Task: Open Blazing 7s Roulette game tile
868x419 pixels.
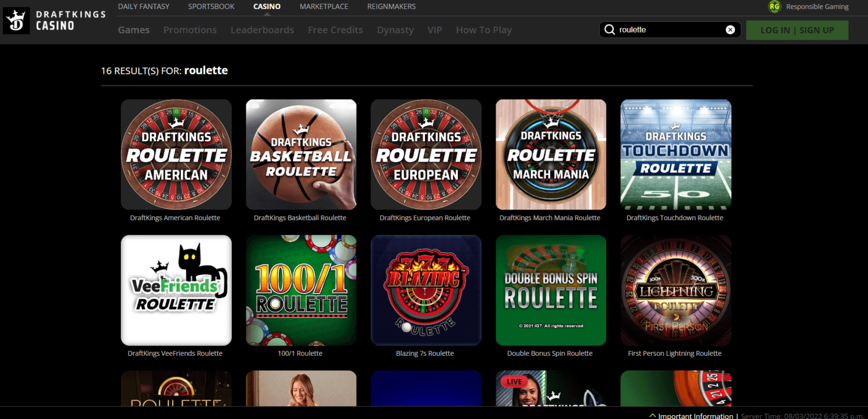Action: [x=426, y=290]
